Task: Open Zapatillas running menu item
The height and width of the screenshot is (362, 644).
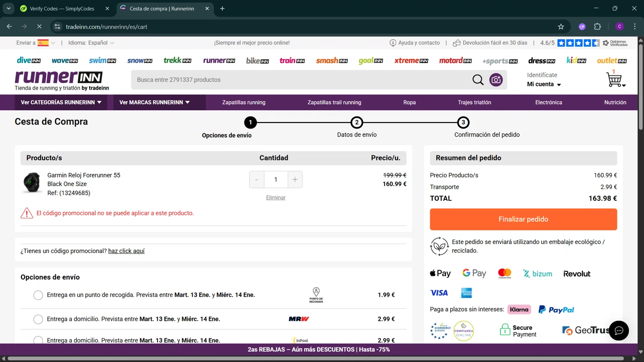Action: tap(244, 103)
